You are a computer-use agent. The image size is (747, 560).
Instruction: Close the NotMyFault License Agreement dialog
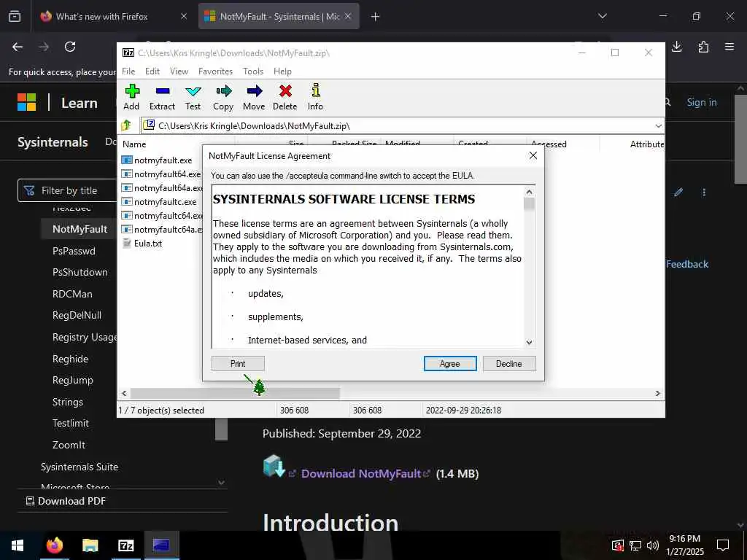coord(533,156)
